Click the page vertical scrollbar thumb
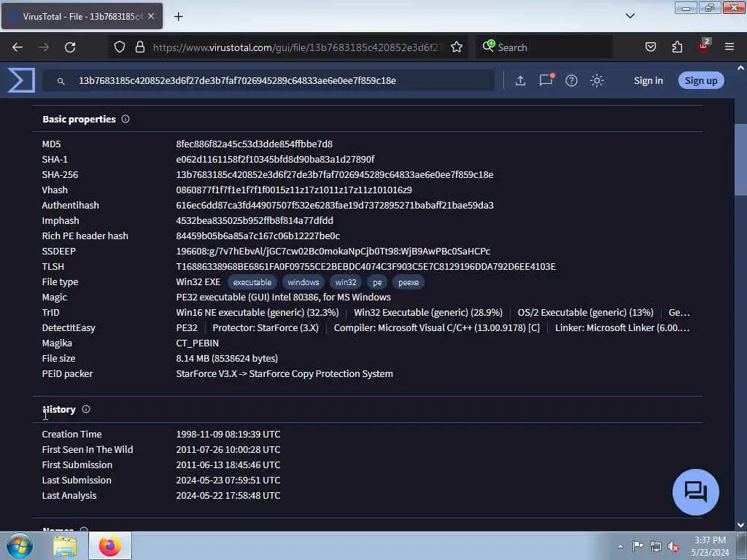The height and width of the screenshot is (560, 747). 740,160
